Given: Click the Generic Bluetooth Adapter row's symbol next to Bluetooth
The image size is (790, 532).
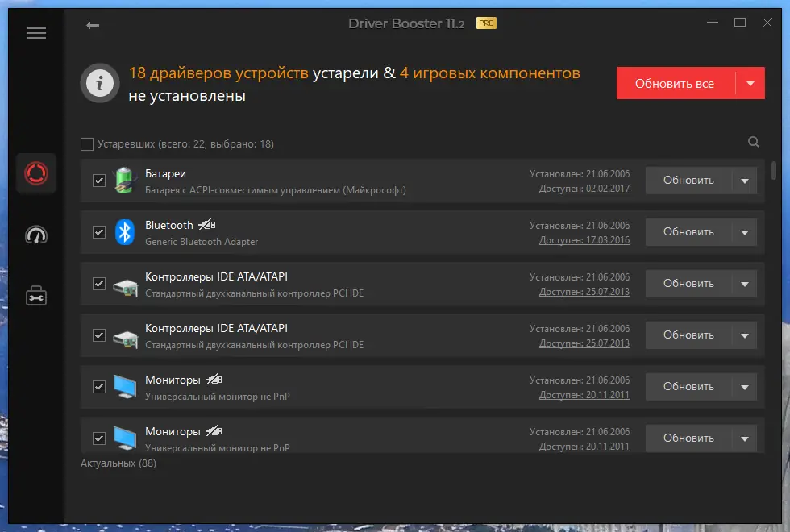Looking at the screenshot, I should 206,225.
